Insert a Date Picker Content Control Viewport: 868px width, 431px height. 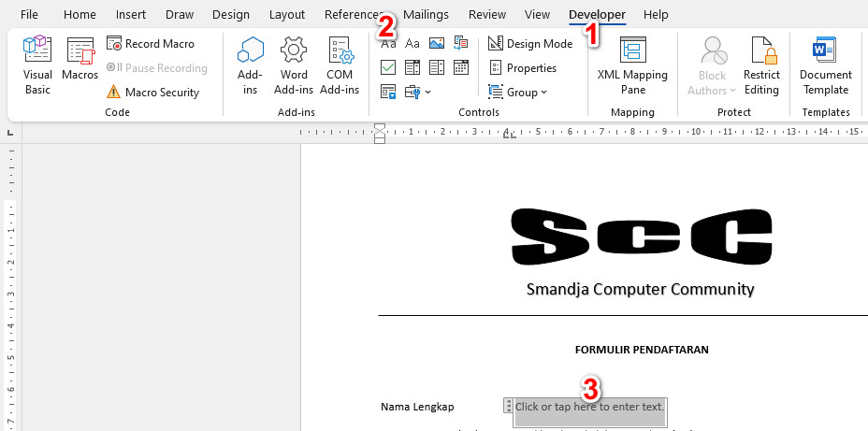(x=461, y=67)
